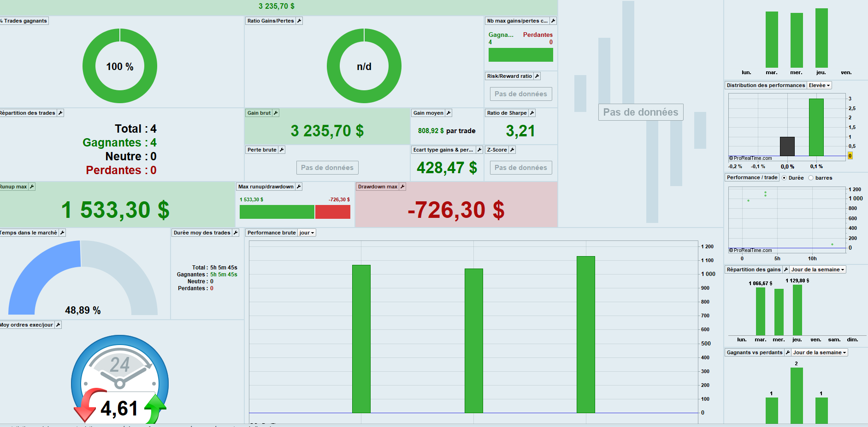Image resolution: width=868 pixels, height=427 pixels.
Task: Click the yellow zero marker on the distribution axis
Action: click(x=850, y=156)
